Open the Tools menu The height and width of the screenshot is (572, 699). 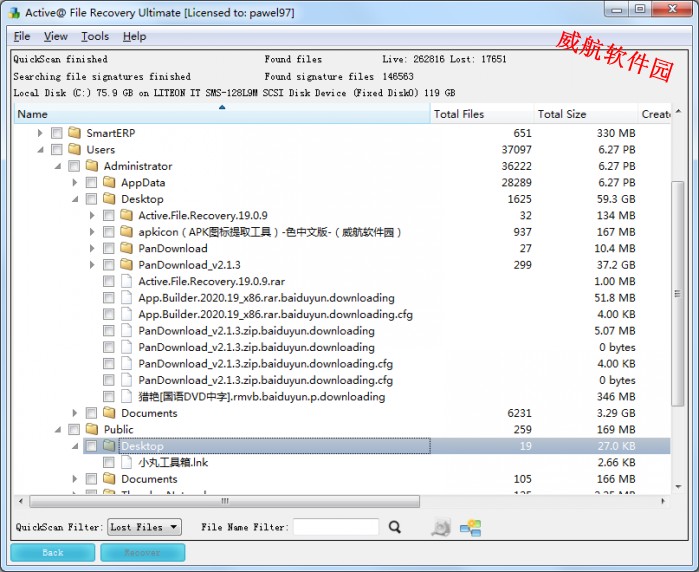coord(95,36)
